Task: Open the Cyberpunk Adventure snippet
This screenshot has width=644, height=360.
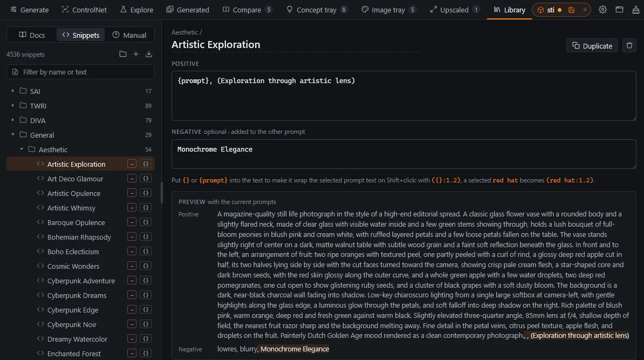Action: 80,281
